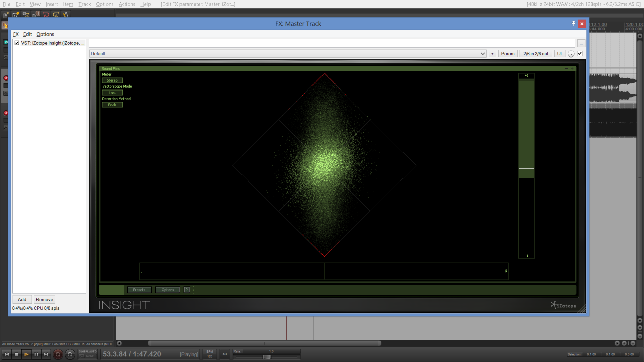Open the View menu

point(35,4)
